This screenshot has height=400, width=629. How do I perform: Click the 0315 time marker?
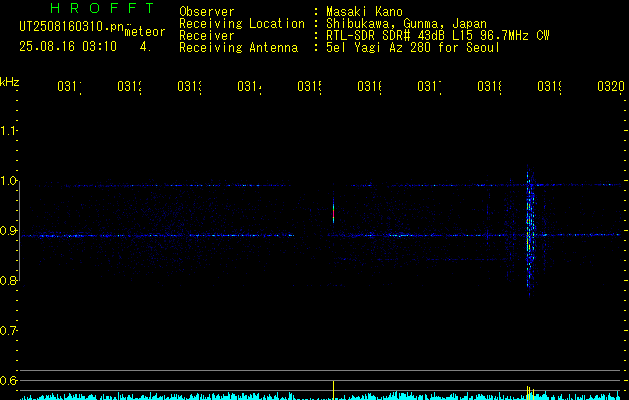click(x=310, y=86)
